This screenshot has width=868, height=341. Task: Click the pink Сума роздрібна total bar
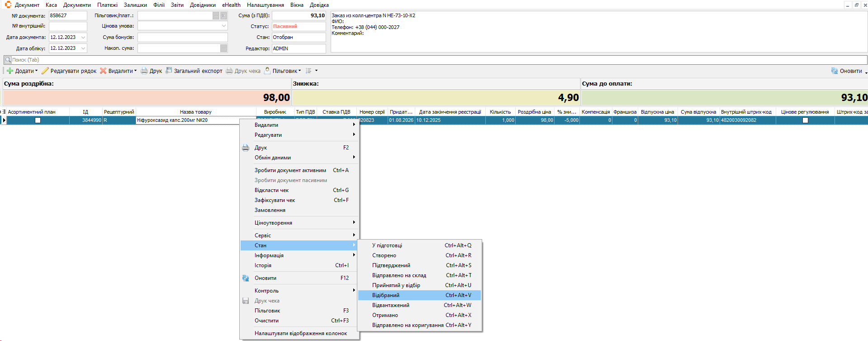pyautogui.click(x=147, y=98)
